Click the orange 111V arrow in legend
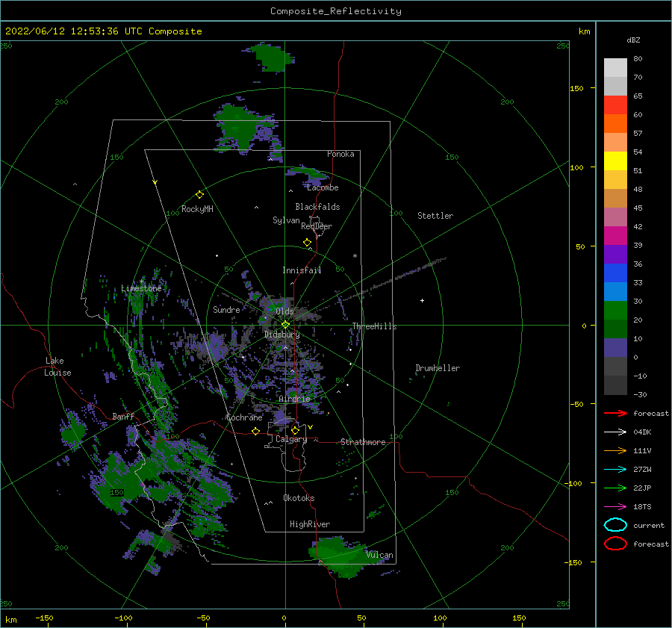This screenshot has width=672, height=628. point(615,450)
